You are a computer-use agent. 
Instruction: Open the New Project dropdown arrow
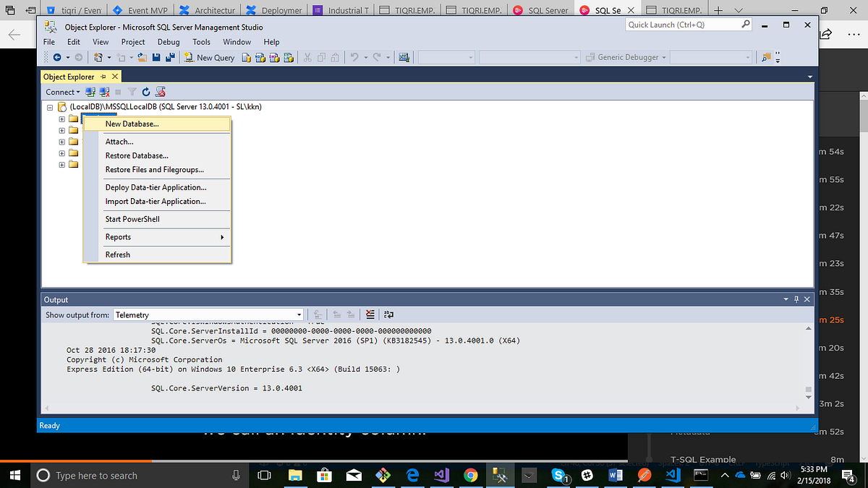(109, 57)
